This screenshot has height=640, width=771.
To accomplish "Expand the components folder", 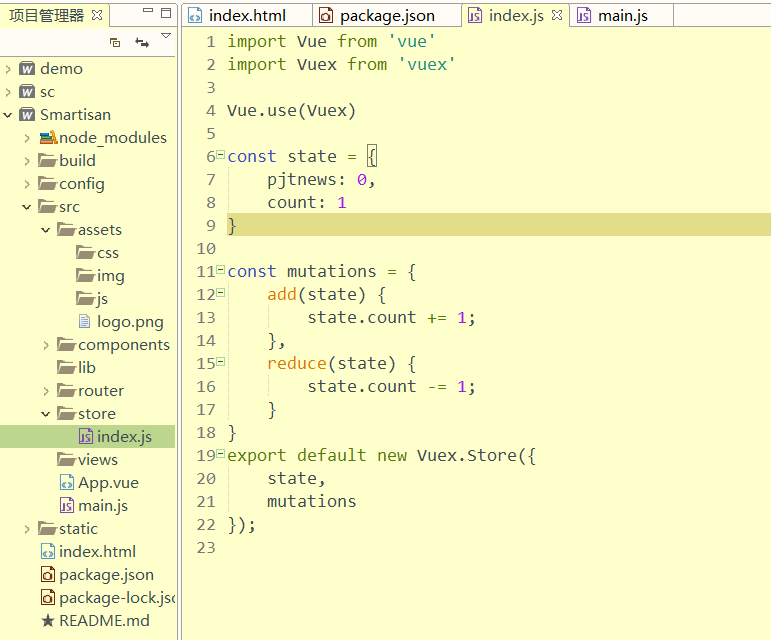I will coord(46,345).
